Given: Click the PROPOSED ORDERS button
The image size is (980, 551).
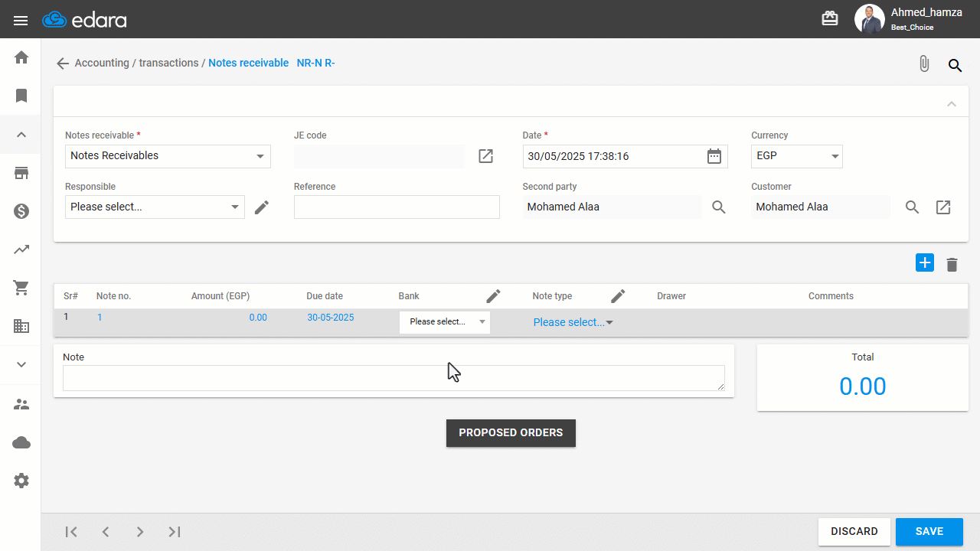Looking at the screenshot, I should click(511, 432).
